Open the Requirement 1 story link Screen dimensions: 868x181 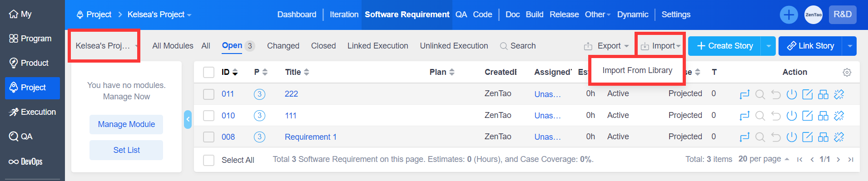(311, 137)
